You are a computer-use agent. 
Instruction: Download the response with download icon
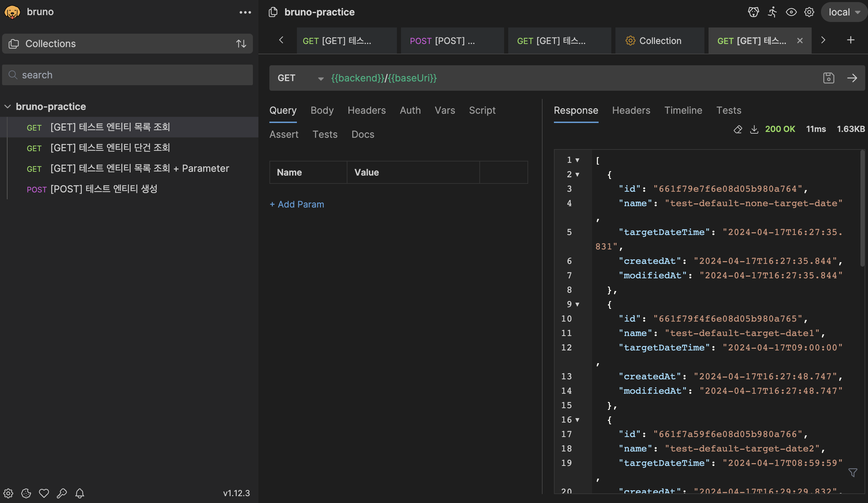754,130
